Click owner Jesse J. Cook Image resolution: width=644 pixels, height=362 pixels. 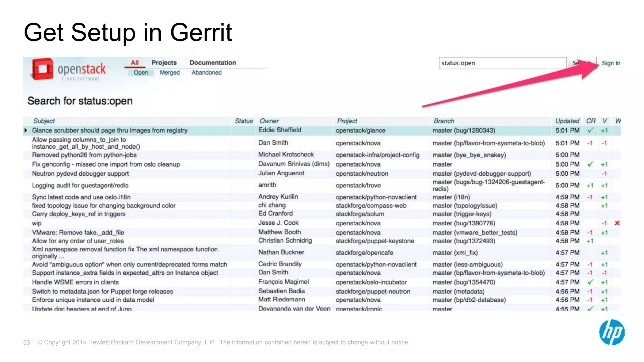[x=278, y=223]
